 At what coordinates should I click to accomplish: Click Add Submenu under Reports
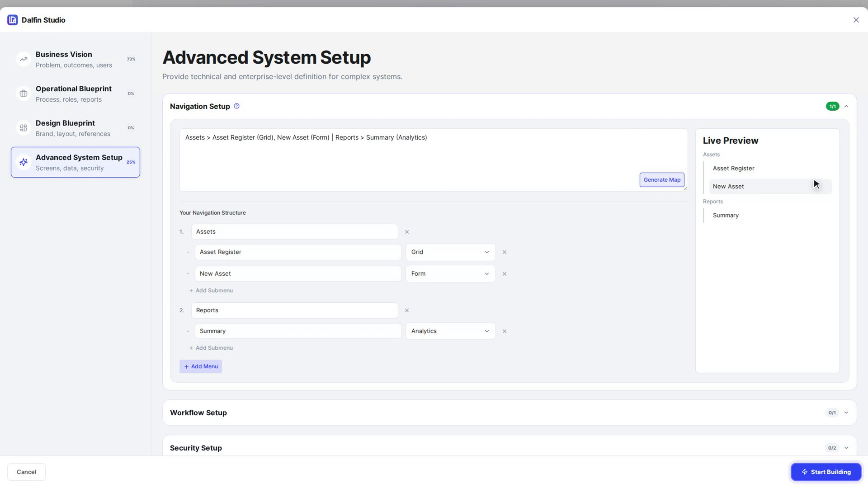pos(211,348)
